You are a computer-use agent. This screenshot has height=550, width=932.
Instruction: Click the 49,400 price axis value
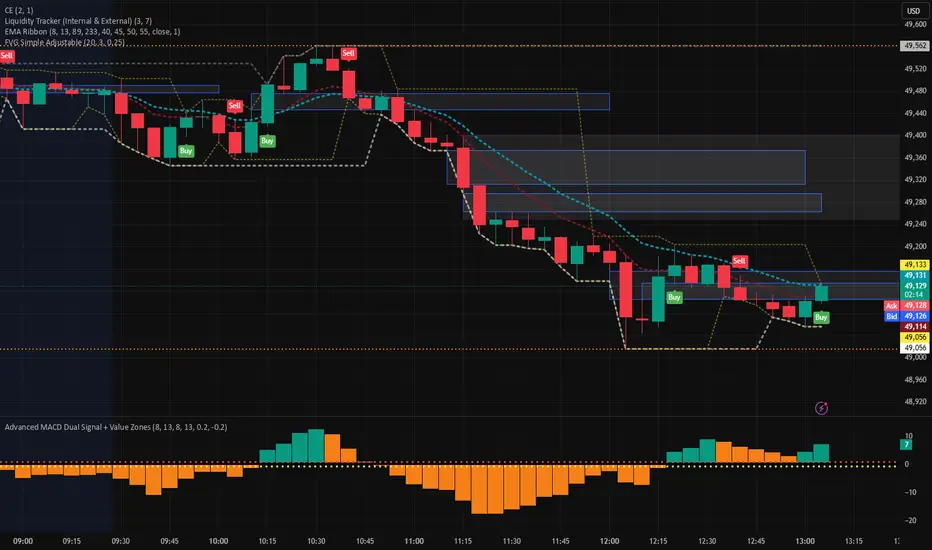tap(915, 135)
